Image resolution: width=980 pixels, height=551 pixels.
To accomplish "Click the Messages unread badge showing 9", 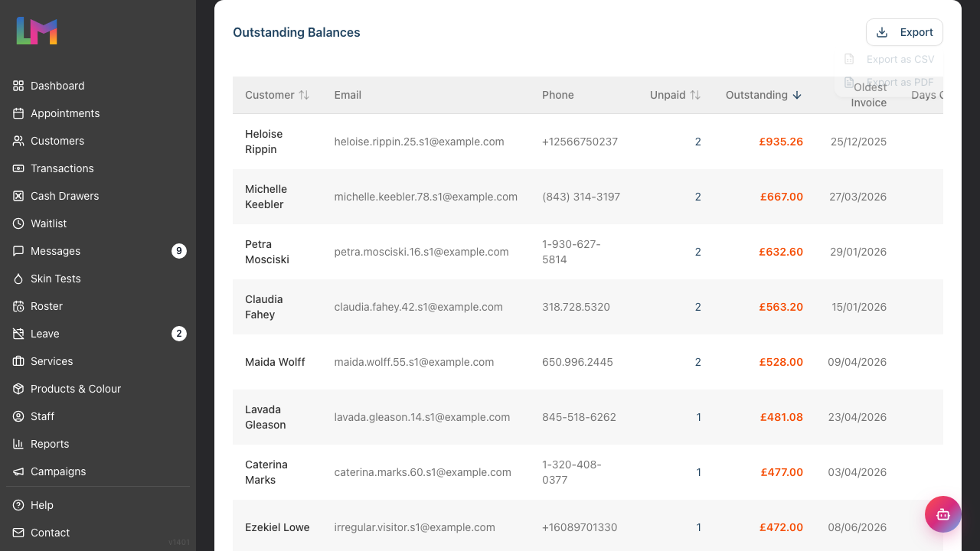I will [179, 251].
